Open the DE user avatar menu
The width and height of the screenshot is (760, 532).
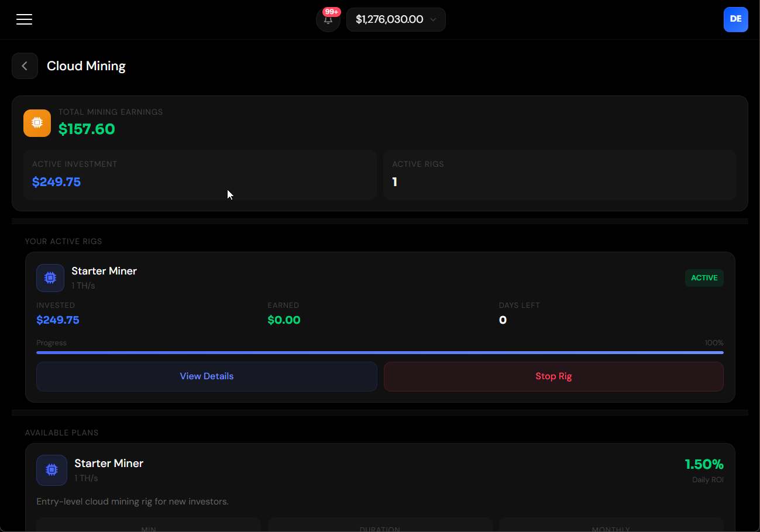click(x=735, y=19)
